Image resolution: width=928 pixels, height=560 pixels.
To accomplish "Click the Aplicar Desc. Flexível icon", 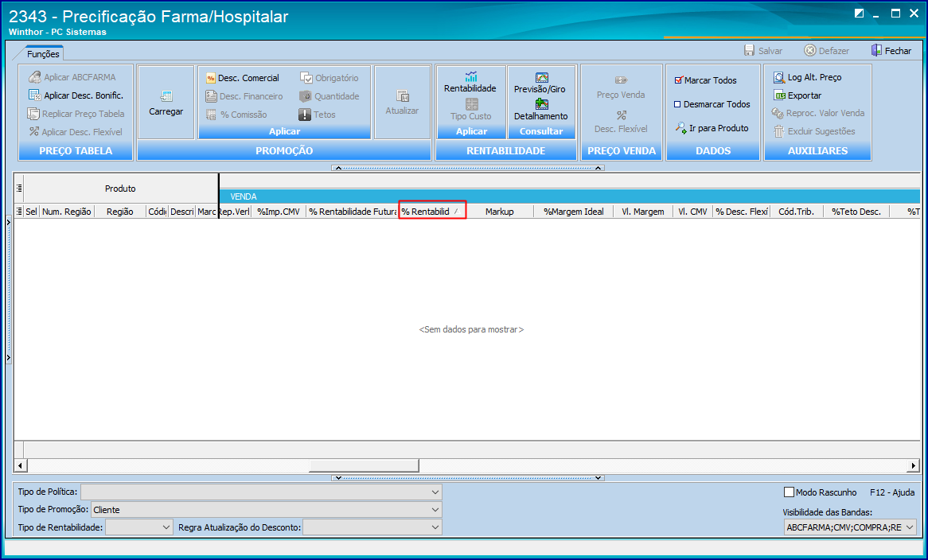I will point(33,131).
